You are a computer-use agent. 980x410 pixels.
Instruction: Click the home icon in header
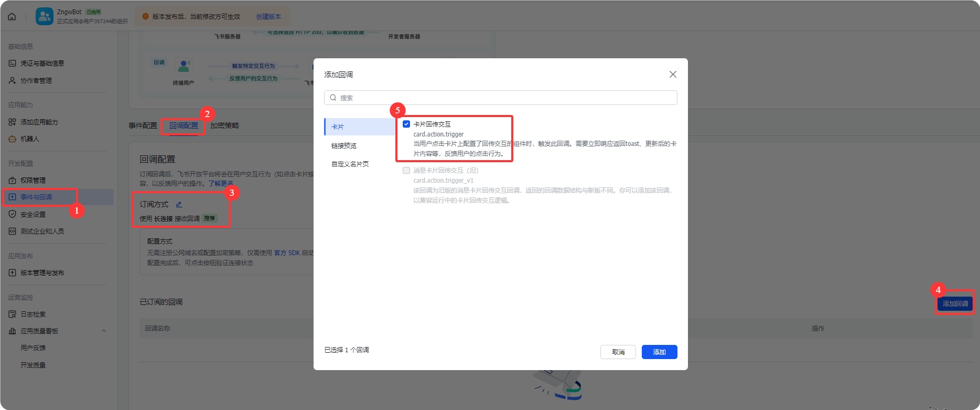[12, 16]
